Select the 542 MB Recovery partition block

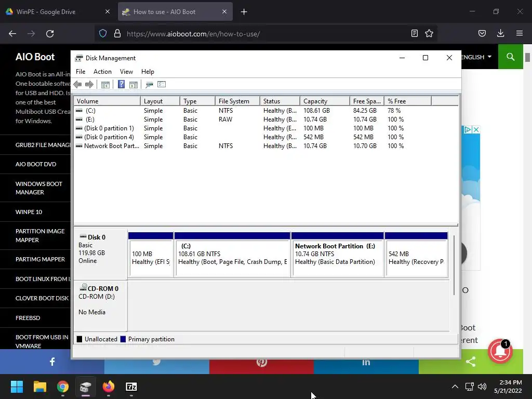(416, 255)
